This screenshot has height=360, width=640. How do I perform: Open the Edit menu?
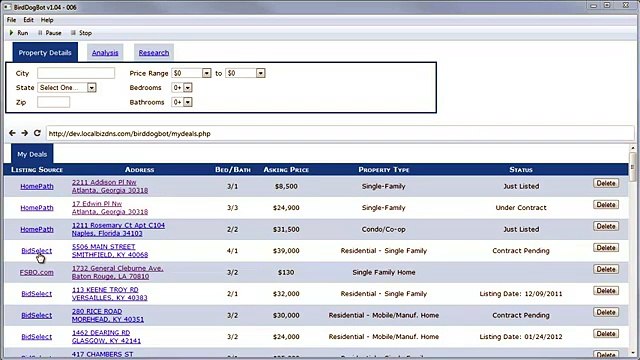[x=28, y=20]
